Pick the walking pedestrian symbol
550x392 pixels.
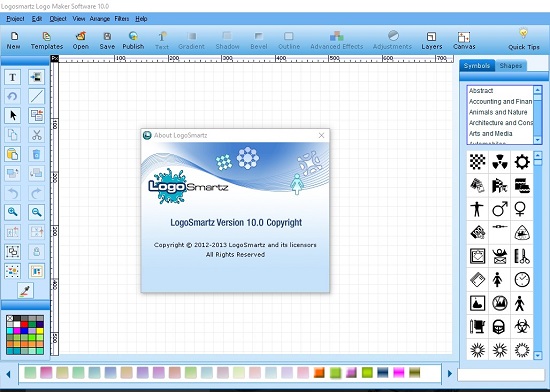520,303
